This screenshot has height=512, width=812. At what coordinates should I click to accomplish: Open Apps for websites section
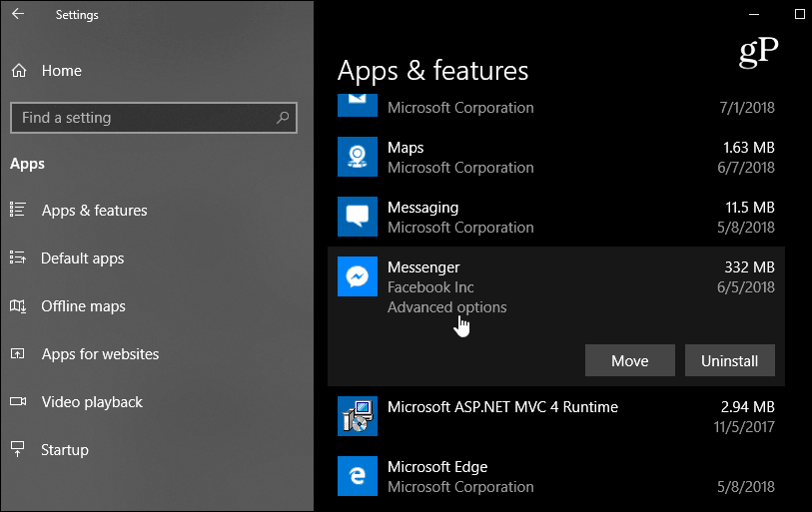[x=101, y=354]
